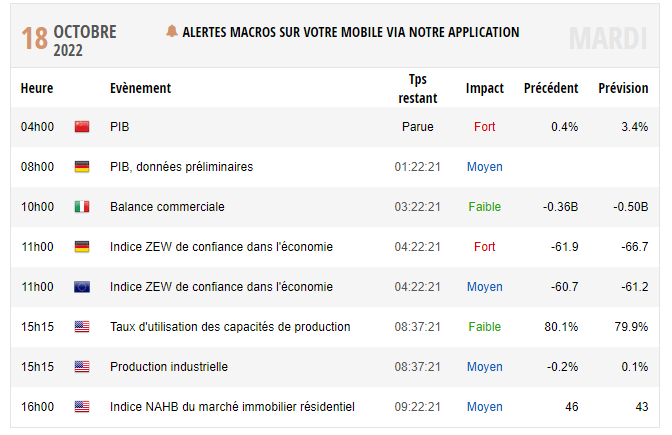Click the Heure column header
672x435 pixels.
tap(37, 88)
